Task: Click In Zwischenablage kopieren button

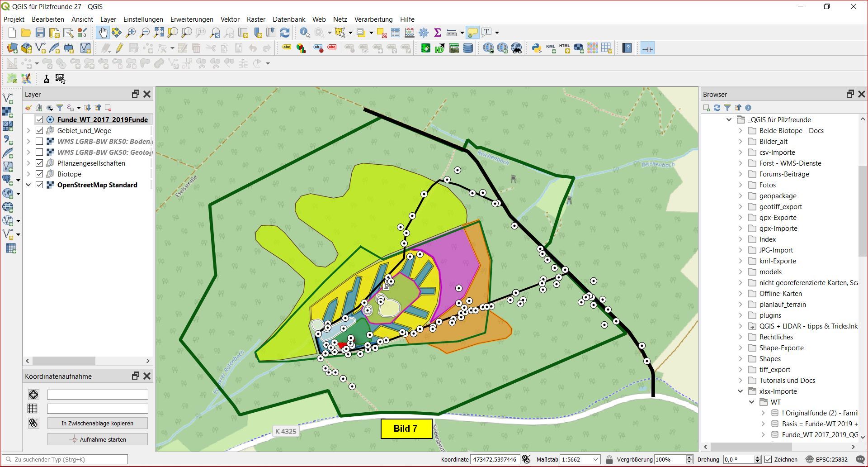Action: click(98, 424)
